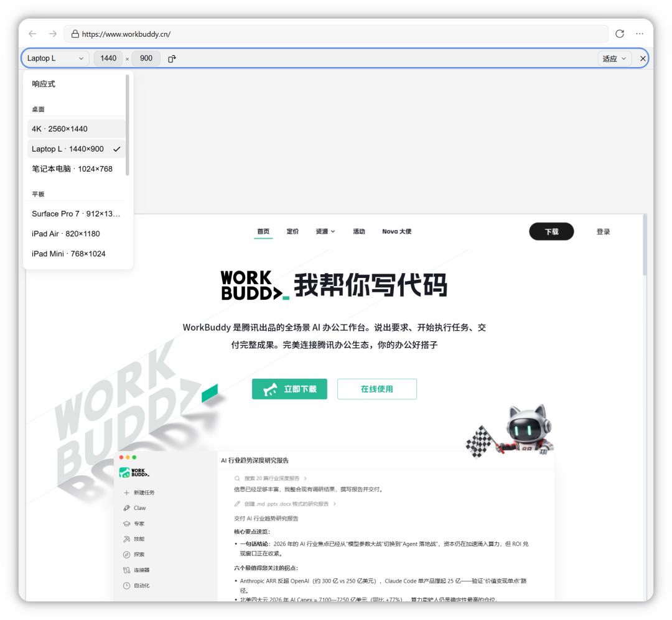Click the device list scrollbar
Image resolution: width=672 pixels, height=620 pixels.
[x=128, y=125]
